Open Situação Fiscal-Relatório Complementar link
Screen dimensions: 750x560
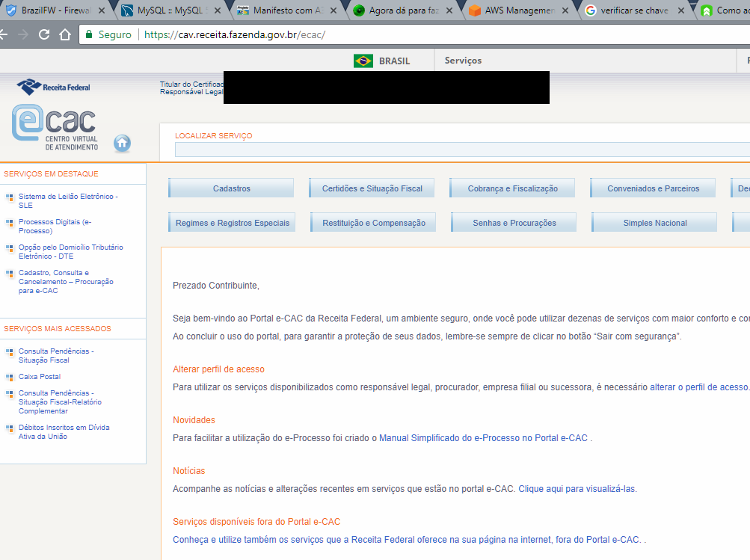pos(61,401)
